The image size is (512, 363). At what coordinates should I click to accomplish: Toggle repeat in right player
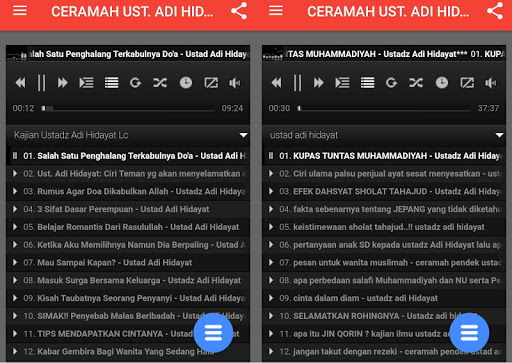pos(391,82)
